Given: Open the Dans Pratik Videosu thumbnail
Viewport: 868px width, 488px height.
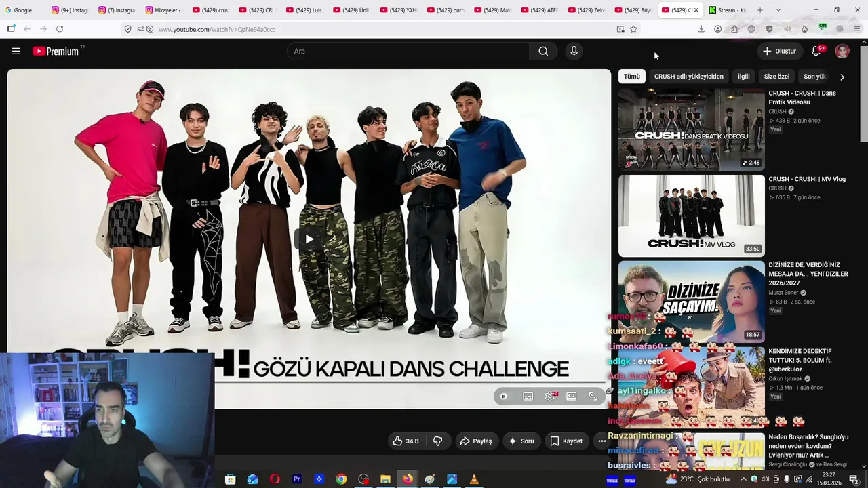Looking at the screenshot, I should pyautogui.click(x=691, y=129).
